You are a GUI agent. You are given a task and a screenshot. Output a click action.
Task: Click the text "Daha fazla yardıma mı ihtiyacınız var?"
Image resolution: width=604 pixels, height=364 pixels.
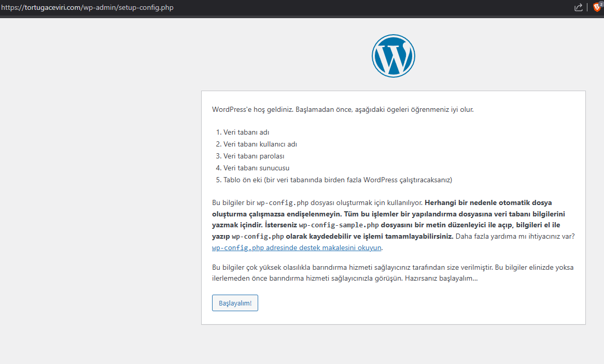tap(515, 236)
